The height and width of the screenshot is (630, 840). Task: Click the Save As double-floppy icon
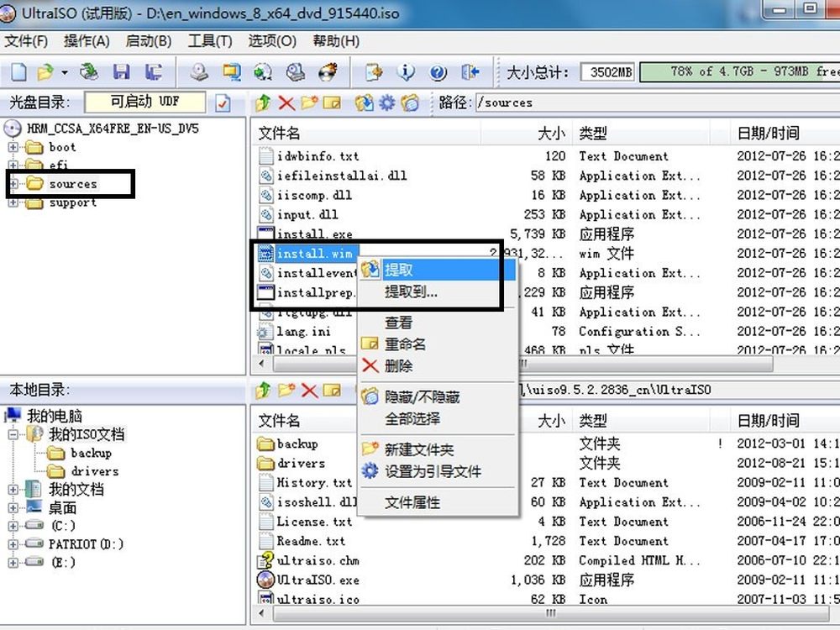[x=153, y=71]
